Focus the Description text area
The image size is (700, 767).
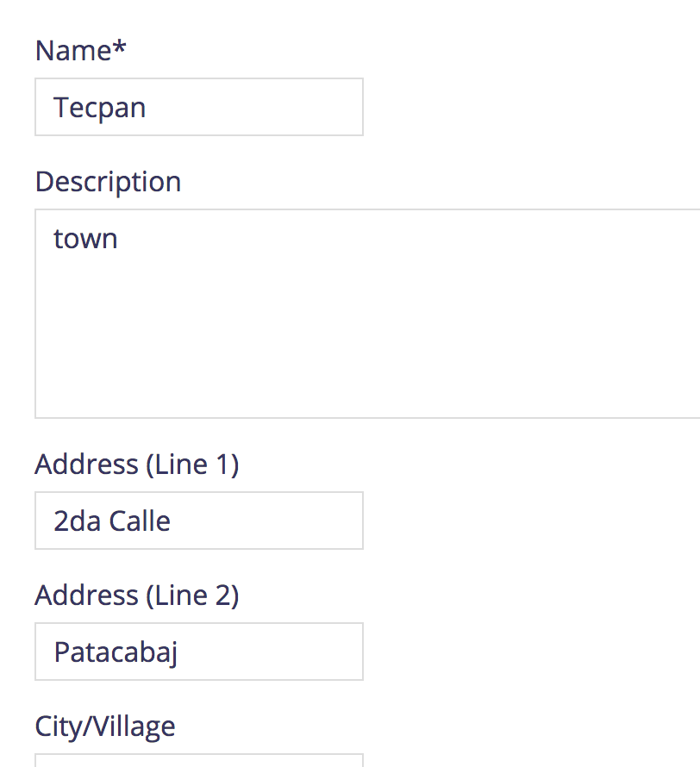[367, 314]
